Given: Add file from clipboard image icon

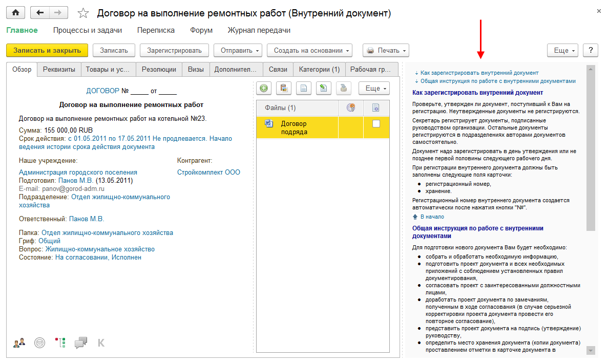Looking at the screenshot, I should click(x=284, y=89).
